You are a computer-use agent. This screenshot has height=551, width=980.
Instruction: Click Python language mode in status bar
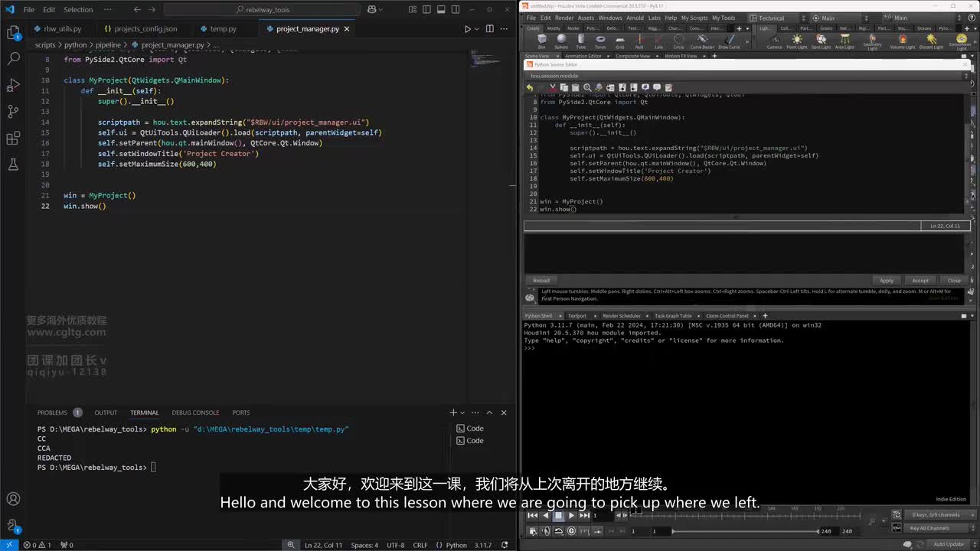coord(456,545)
